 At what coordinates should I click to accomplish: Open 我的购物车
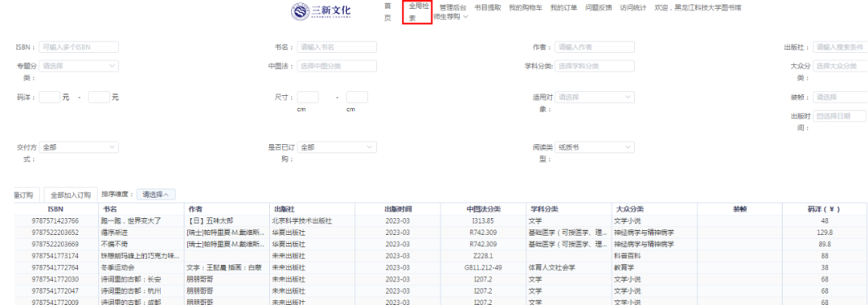click(x=526, y=8)
